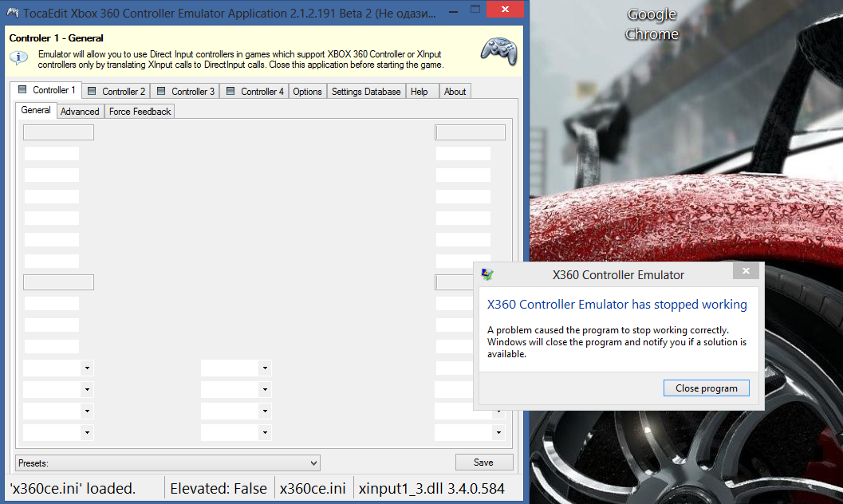Close the X360 Controller Emulator error dialog
This screenshot has height=504, width=843.
[746, 271]
